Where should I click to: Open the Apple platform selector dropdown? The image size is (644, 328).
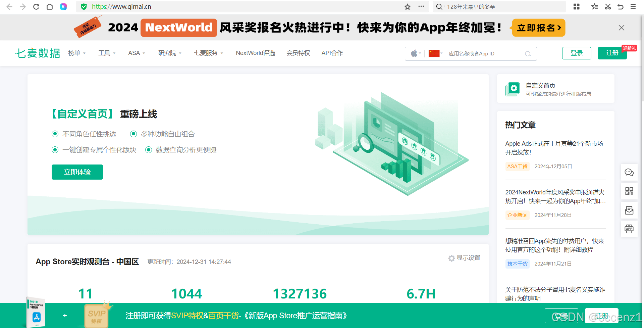[416, 53]
